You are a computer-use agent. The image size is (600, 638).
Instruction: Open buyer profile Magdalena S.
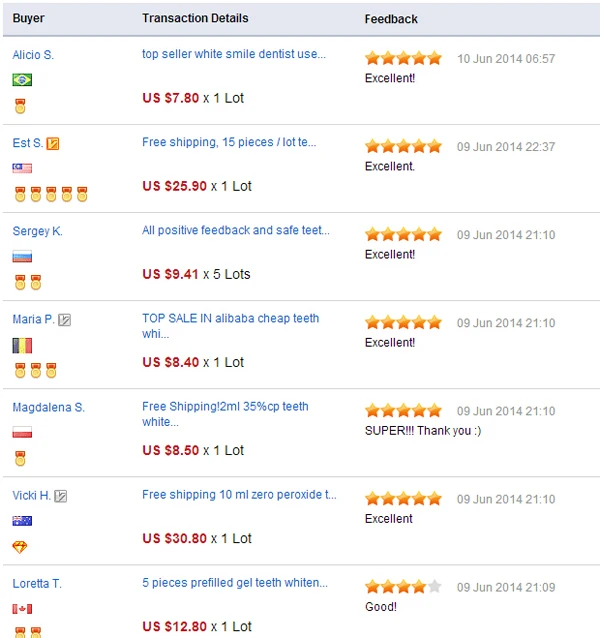coord(48,407)
